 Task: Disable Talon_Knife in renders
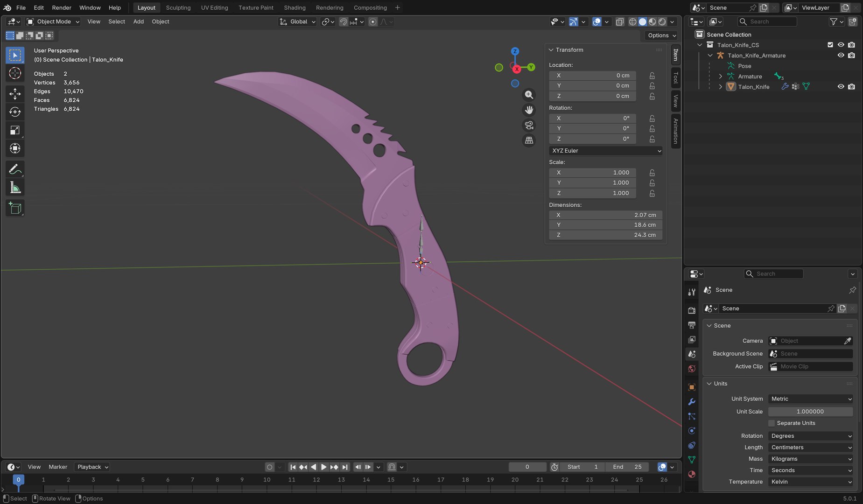pyautogui.click(x=851, y=86)
